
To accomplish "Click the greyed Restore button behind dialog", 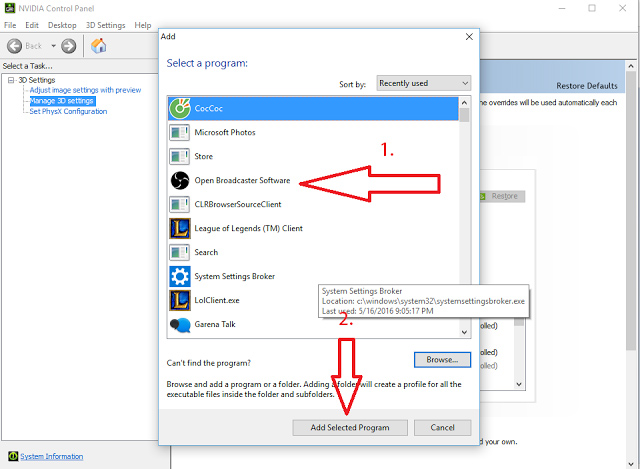I will (x=502, y=196).
